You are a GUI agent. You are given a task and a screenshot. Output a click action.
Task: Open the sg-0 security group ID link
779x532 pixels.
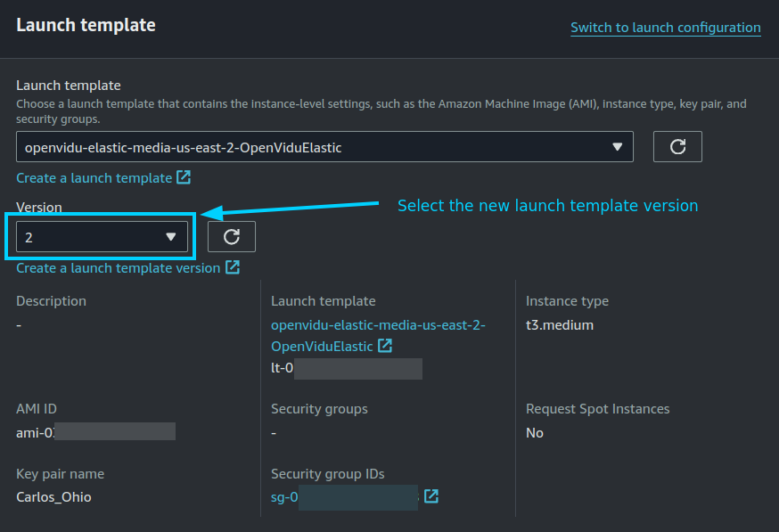(283, 497)
